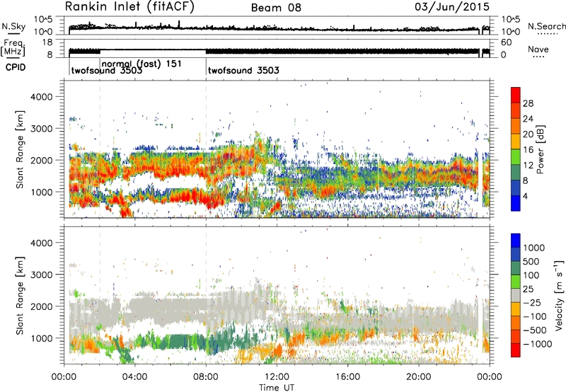Click the 'Slant Range [km]' label of the velocity panel
The width and height of the screenshot is (566, 392).
tap(20, 295)
